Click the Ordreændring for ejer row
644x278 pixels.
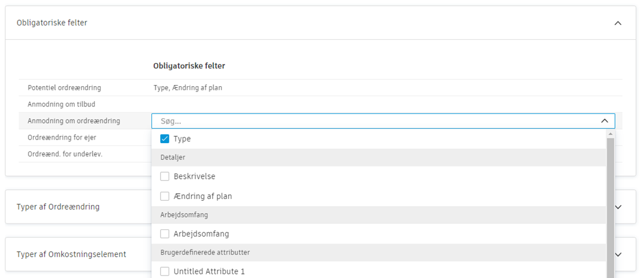click(x=62, y=138)
